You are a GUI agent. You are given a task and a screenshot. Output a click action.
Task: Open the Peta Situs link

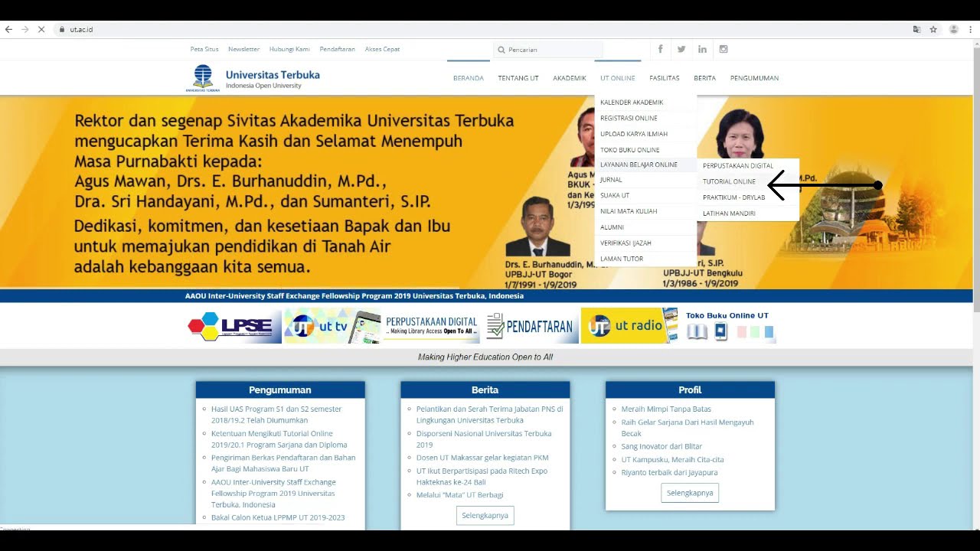point(204,49)
